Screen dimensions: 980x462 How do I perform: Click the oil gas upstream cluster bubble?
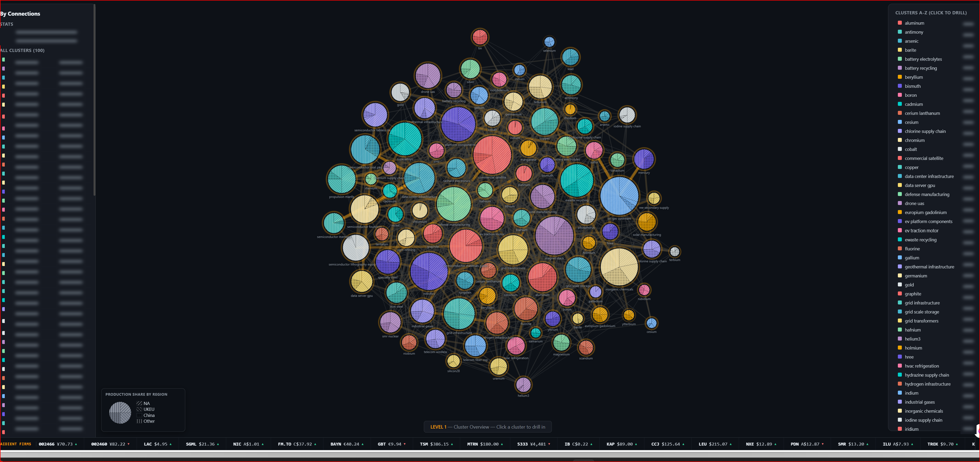pyautogui.click(x=619, y=196)
